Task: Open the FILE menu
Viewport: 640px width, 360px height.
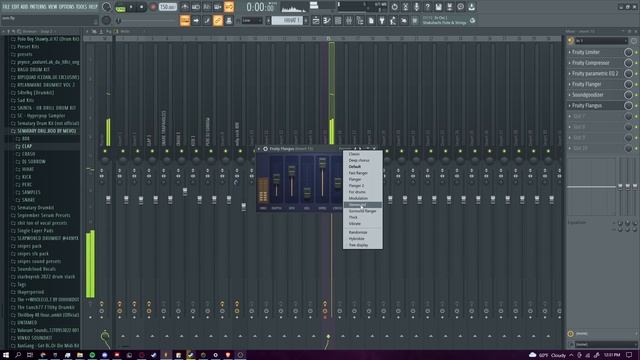Action: pos(6,7)
